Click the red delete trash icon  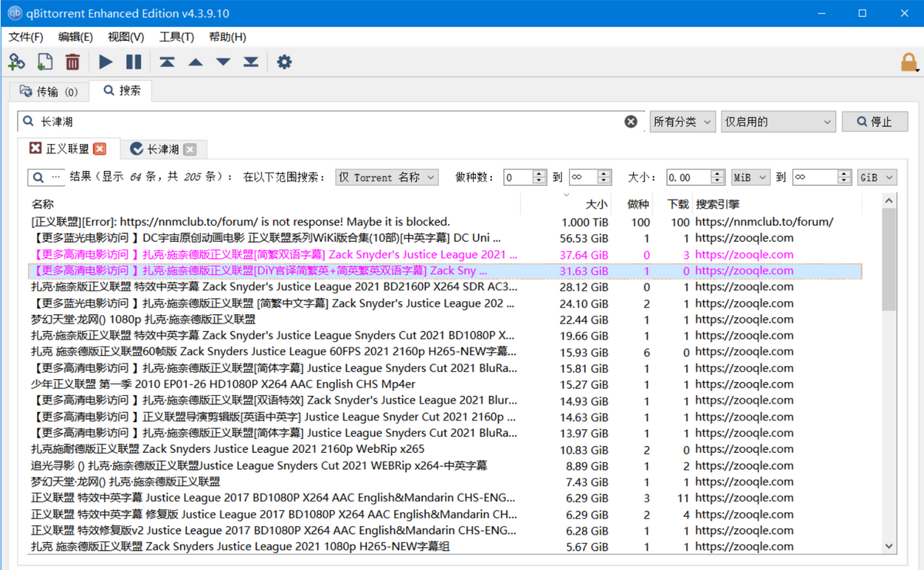72,62
